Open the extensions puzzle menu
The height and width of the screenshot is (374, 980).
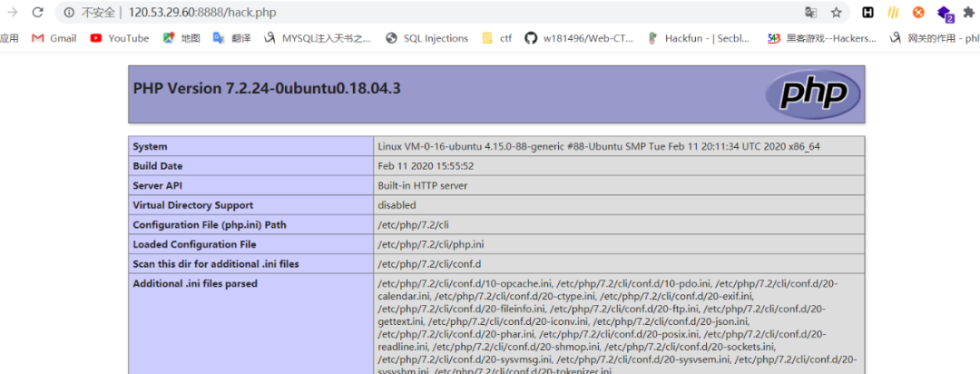pos(971,12)
